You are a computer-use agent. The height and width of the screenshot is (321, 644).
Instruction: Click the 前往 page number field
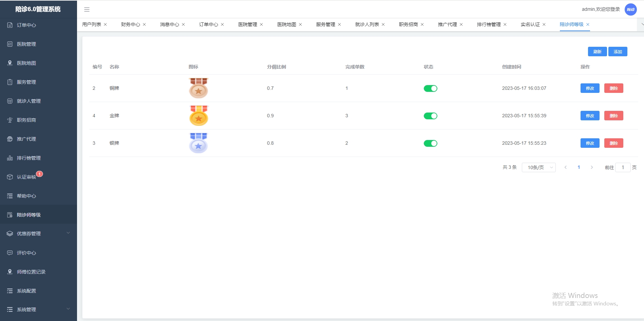(623, 167)
